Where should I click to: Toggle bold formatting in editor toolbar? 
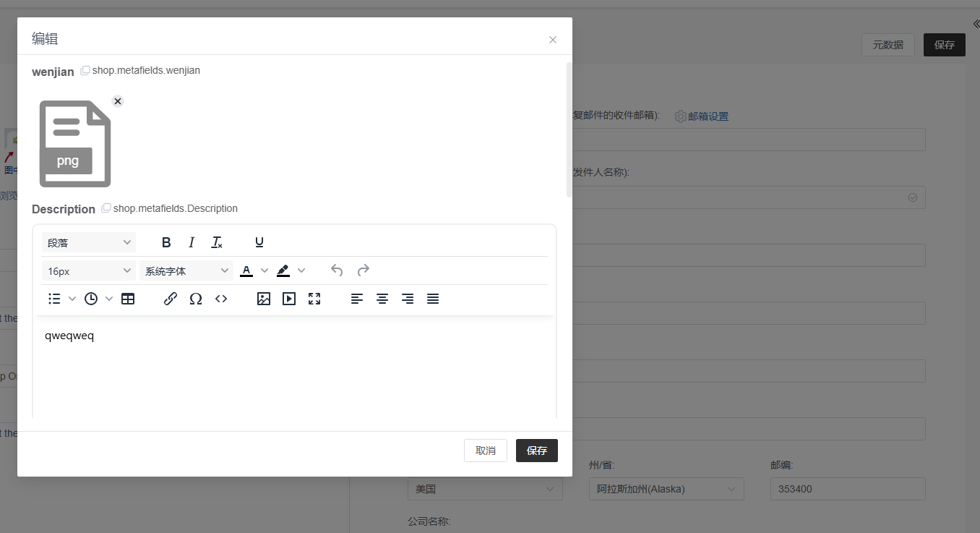[x=166, y=242]
